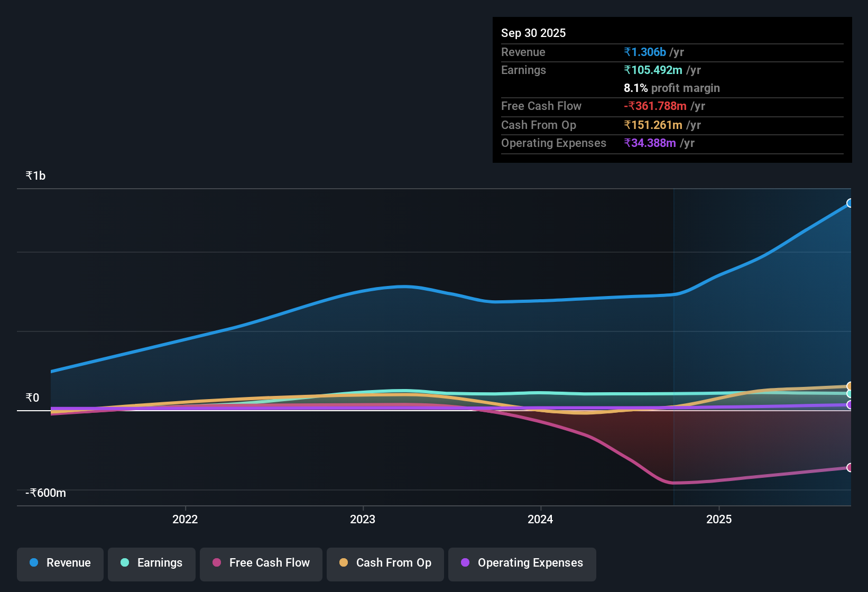The image size is (868, 592).
Task: Toggle the Cash From Op legend button
Action: [385, 564]
